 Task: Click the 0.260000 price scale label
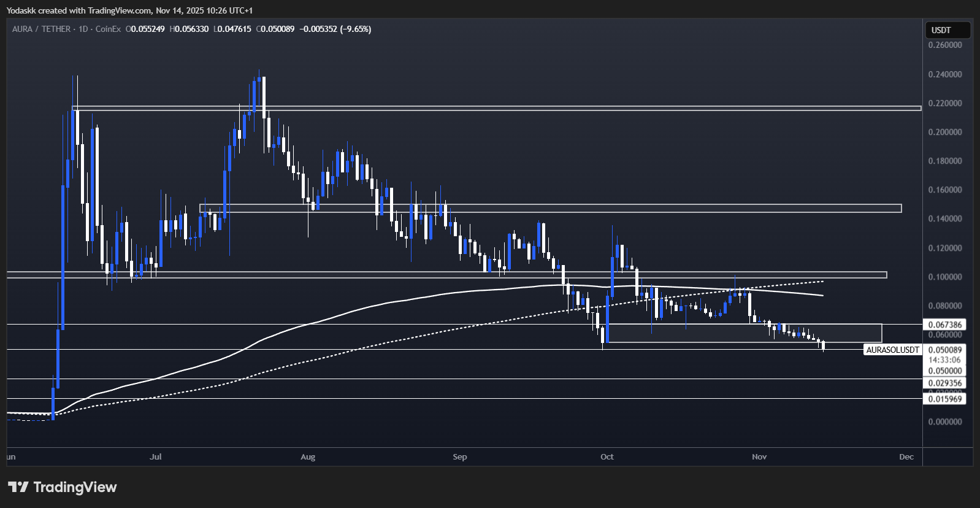(x=944, y=45)
